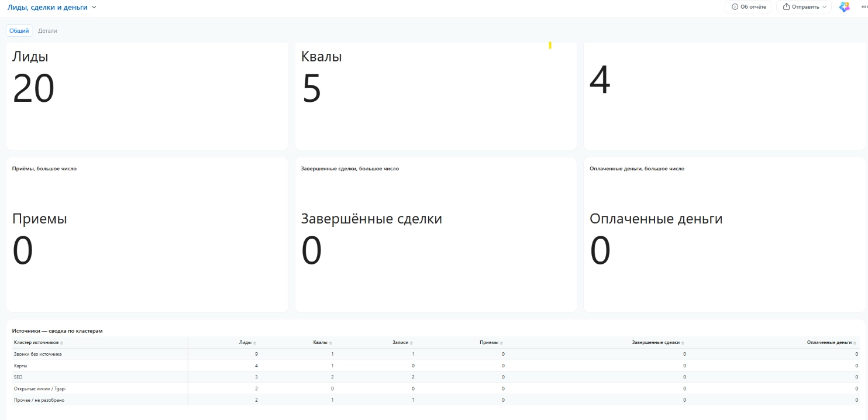This screenshot has width=868, height=420.
Task: Sort table by Лиды column sort icon
Action: point(254,343)
